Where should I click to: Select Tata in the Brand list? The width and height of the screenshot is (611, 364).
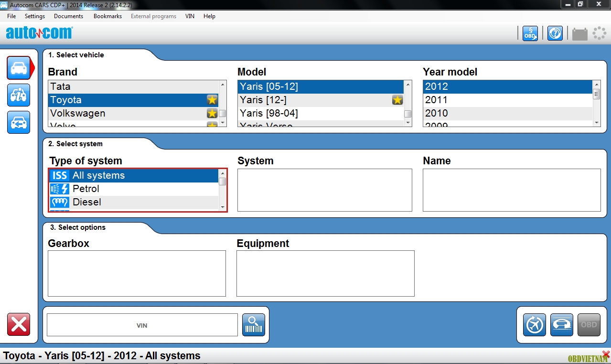click(x=133, y=86)
